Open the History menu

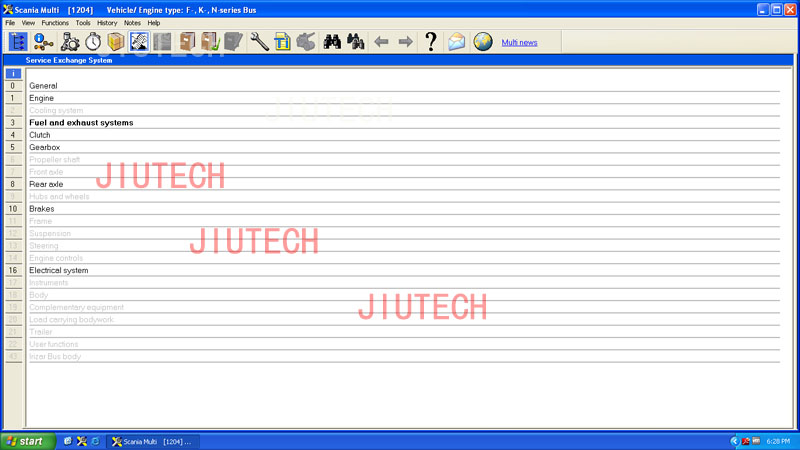tap(107, 23)
